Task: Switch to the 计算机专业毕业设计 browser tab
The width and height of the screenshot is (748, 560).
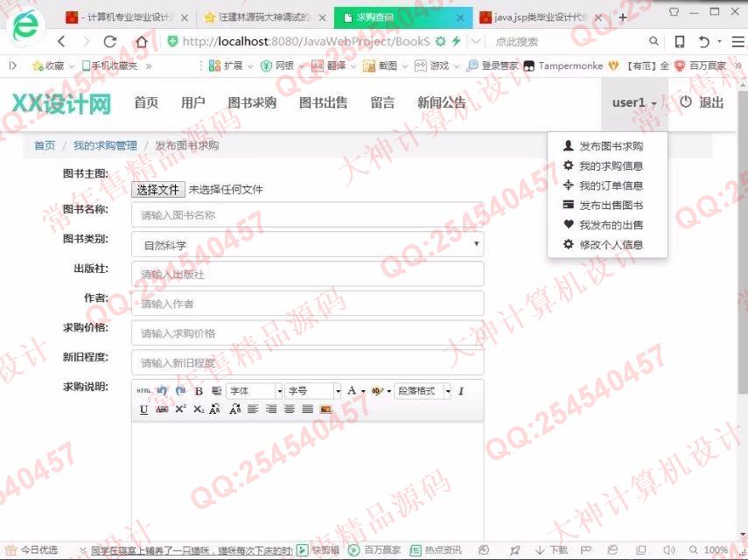Action: 127,17
